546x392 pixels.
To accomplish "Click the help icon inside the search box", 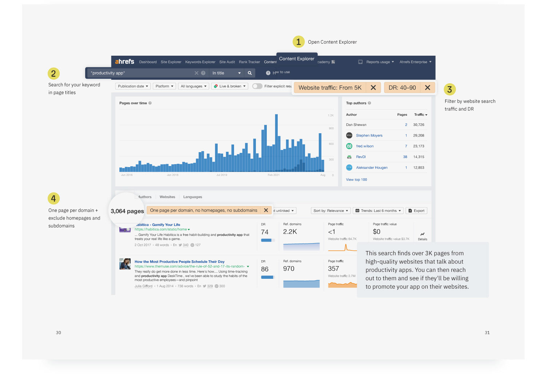I will click(x=203, y=73).
